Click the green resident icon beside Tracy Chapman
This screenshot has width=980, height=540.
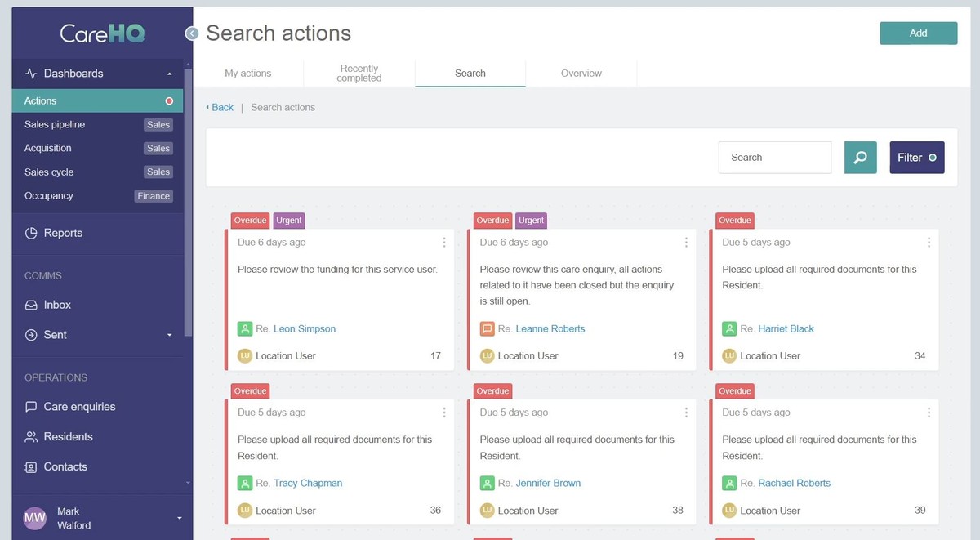coord(245,483)
